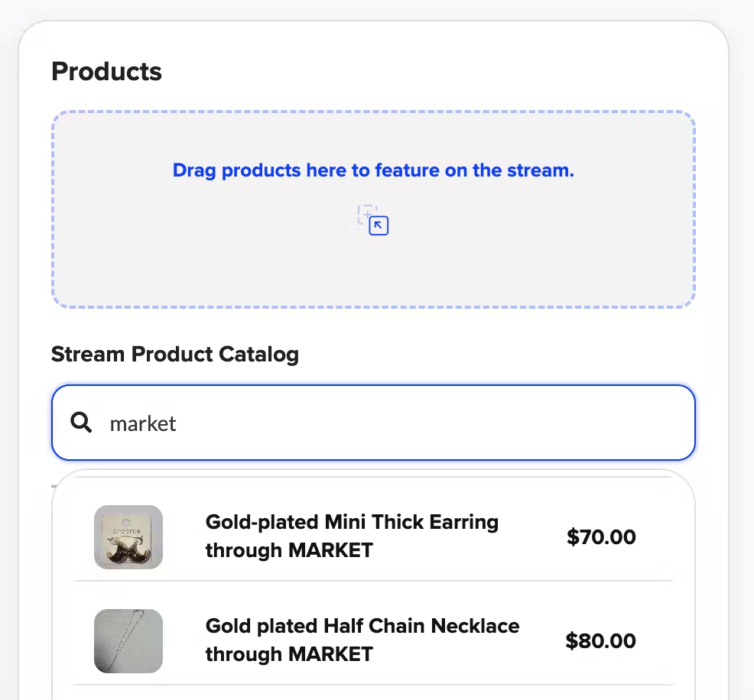The image size is (754, 700).
Task: Click the drag-and-drop arrow icon in drop zone
Action: coord(379,225)
